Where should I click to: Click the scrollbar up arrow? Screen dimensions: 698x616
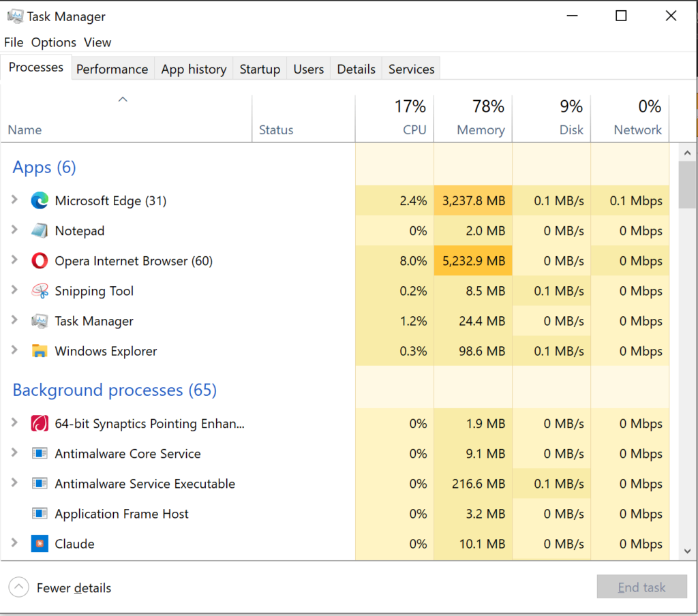click(687, 153)
